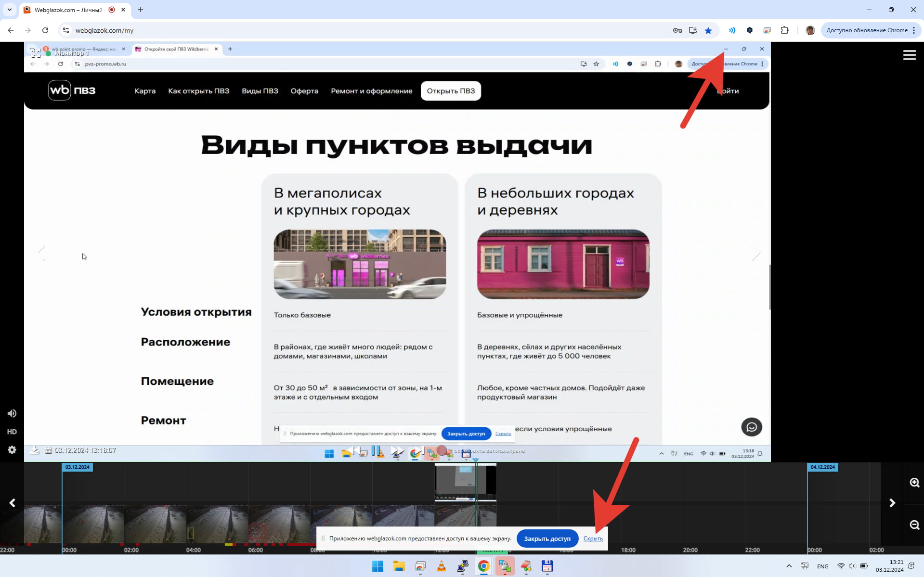924x577 pixels.
Task: Launch VLC from the Windows taskbar
Action: (441, 566)
